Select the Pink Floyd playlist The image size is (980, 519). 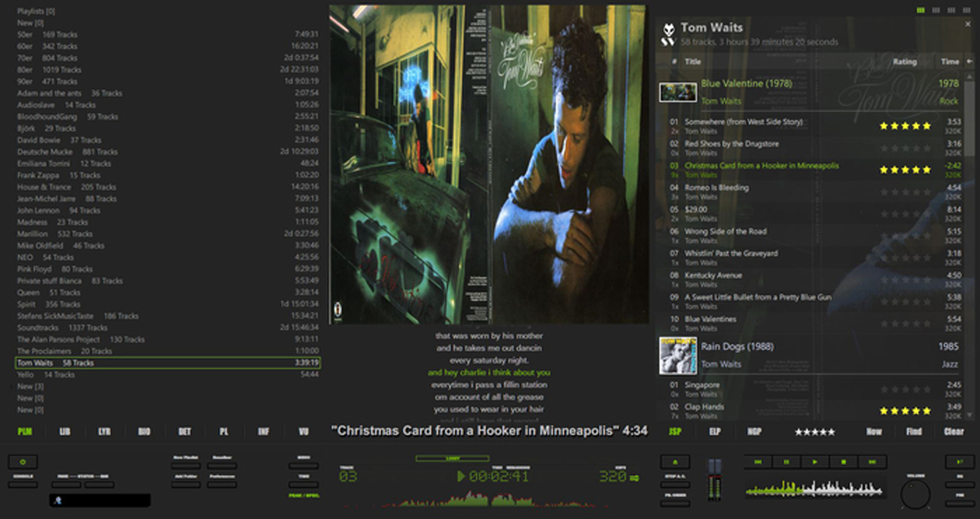(167, 269)
